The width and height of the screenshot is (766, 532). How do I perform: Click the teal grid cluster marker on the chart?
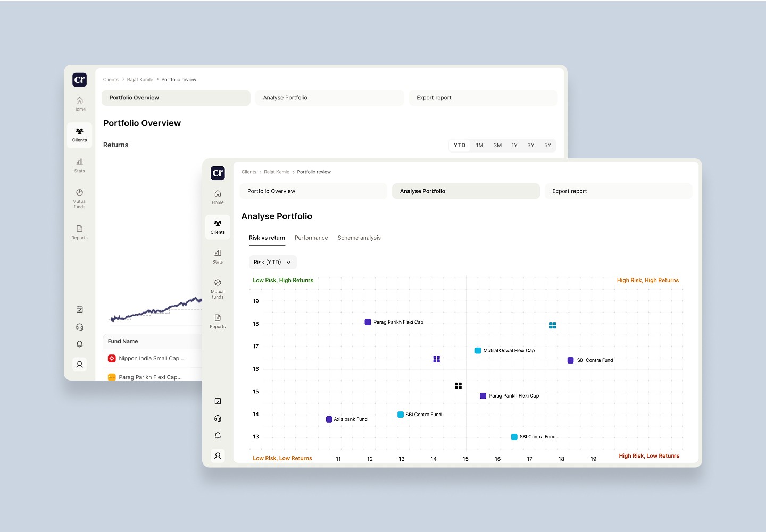pyautogui.click(x=553, y=325)
